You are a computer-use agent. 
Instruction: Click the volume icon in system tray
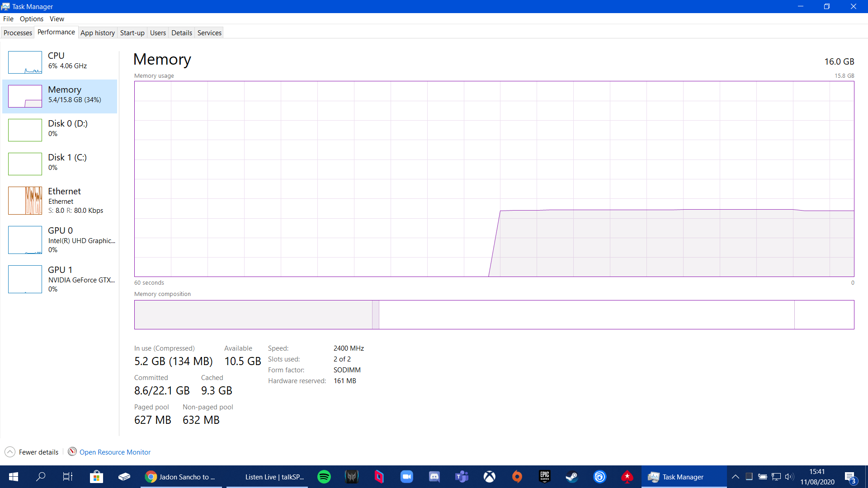pos(789,477)
